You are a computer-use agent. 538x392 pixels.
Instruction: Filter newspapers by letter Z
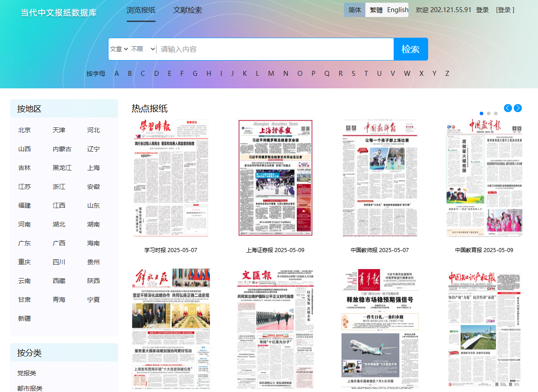(447, 74)
